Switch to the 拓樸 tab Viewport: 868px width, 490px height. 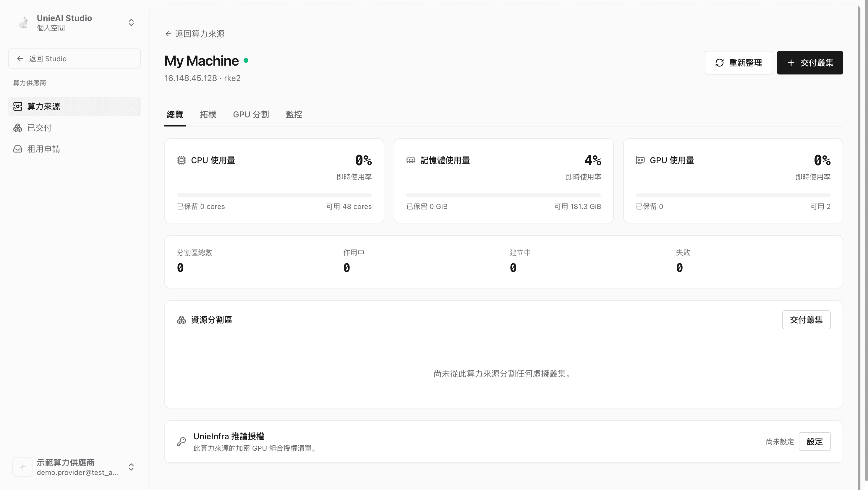click(x=208, y=114)
